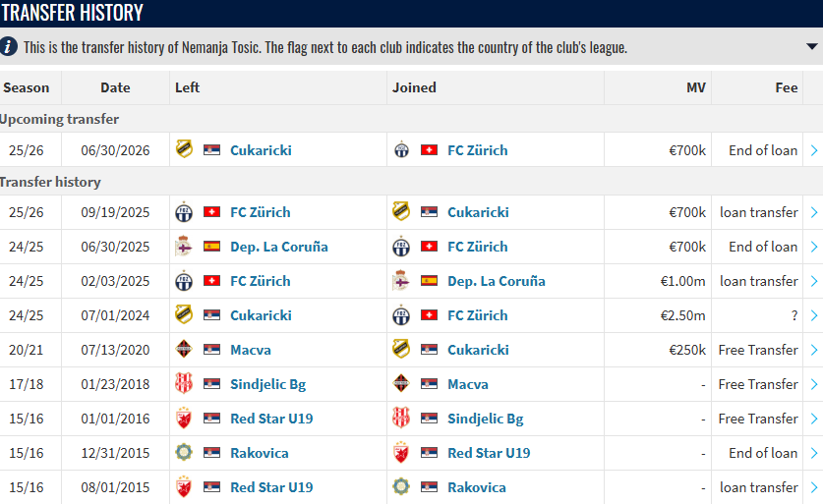Open the Sindjelic Bg link in Left column
The width and height of the screenshot is (823, 504).
point(267,384)
